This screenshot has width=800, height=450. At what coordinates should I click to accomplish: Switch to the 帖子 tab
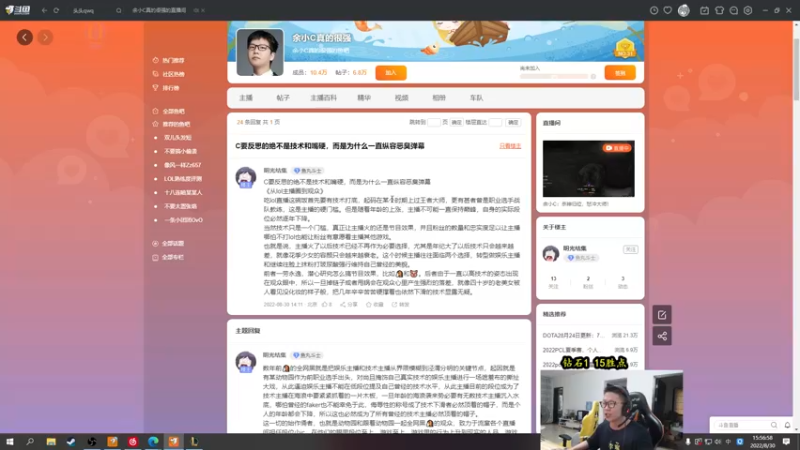pos(283,98)
